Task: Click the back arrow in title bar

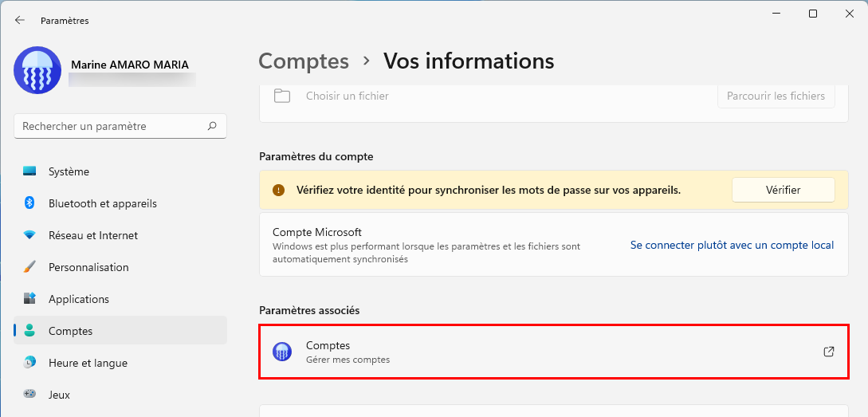Action: pyautogui.click(x=20, y=20)
